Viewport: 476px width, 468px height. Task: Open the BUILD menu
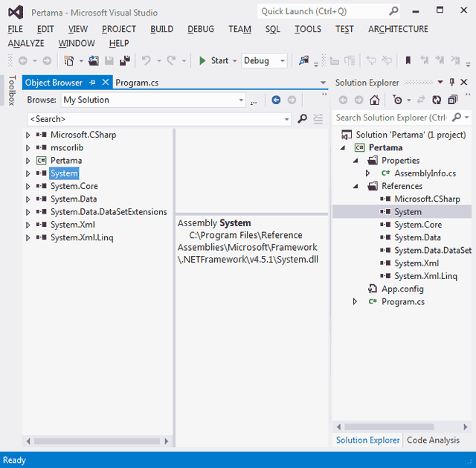pos(162,29)
